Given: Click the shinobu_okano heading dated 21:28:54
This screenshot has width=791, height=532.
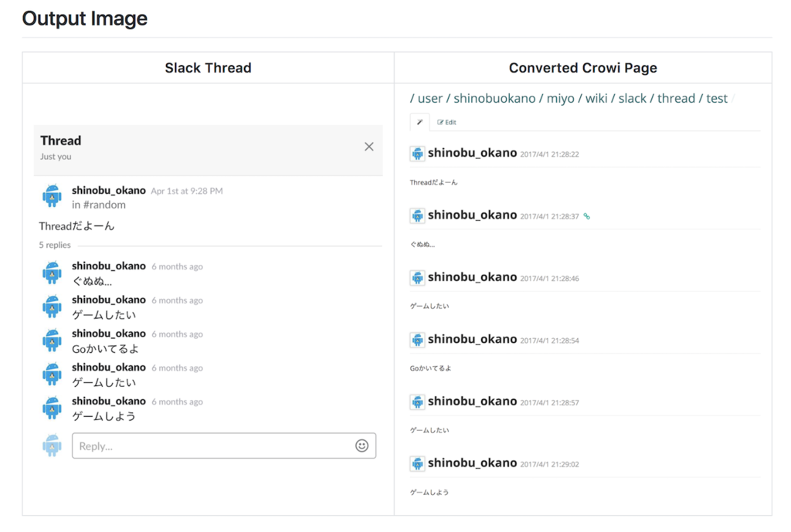Looking at the screenshot, I should (x=472, y=339).
